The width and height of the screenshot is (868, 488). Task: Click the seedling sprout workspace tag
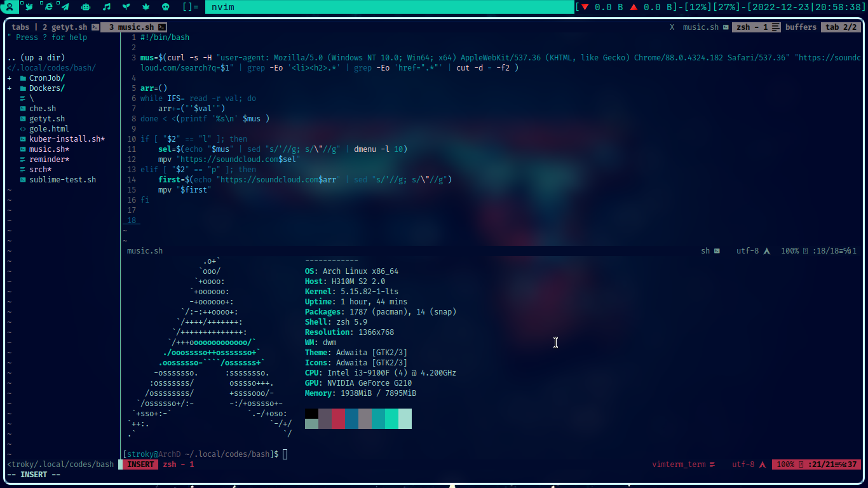[126, 7]
